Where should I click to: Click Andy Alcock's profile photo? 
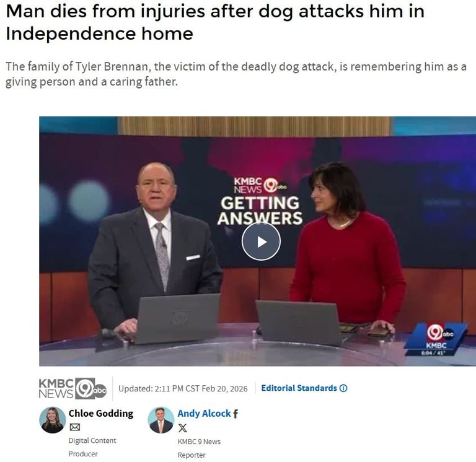click(x=161, y=420)
